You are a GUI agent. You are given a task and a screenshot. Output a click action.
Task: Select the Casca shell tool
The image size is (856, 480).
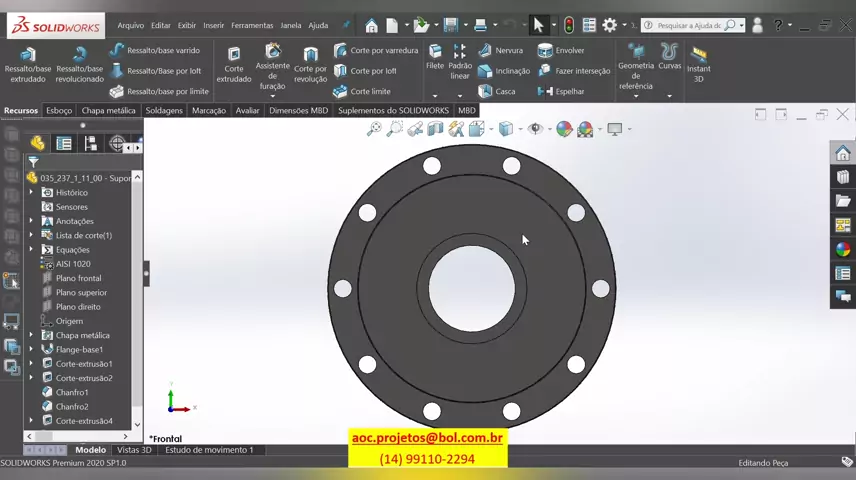pyautogui.click(x=497, y=91)
